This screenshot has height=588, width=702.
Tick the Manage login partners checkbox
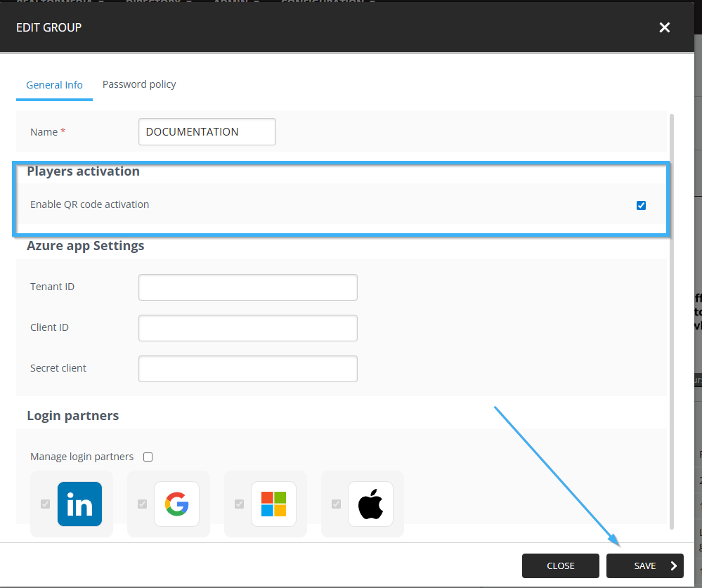coord(148,457)
